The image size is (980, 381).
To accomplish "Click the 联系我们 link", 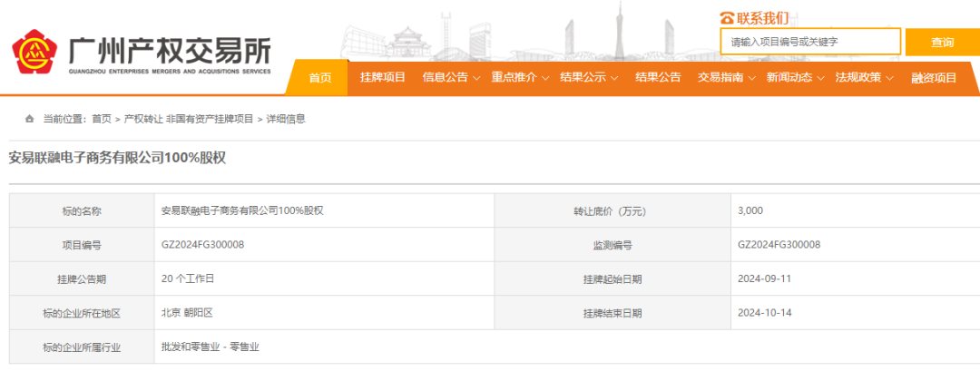I will (762, 17).
